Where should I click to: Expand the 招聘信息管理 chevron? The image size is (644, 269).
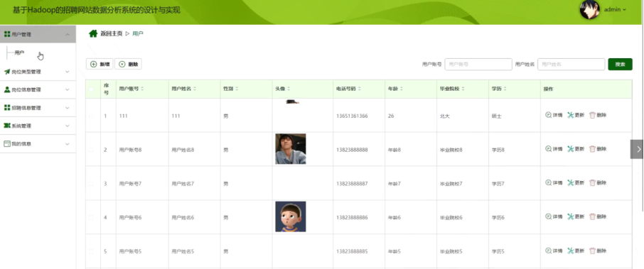(x=68, y=108)
